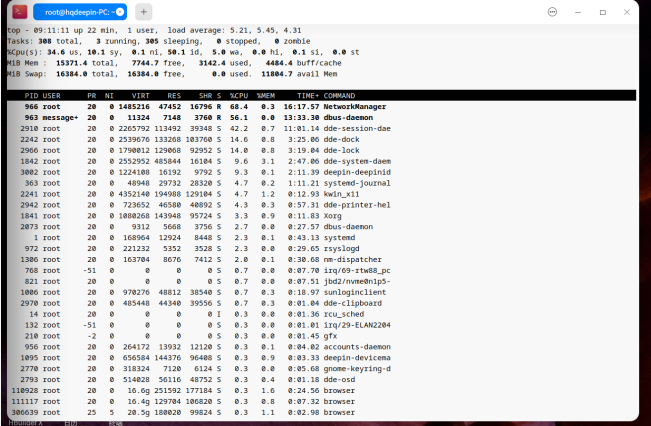Click the kwin_x11 process row
The height and width of the screenshot is (426, 651).
[321, 194]
